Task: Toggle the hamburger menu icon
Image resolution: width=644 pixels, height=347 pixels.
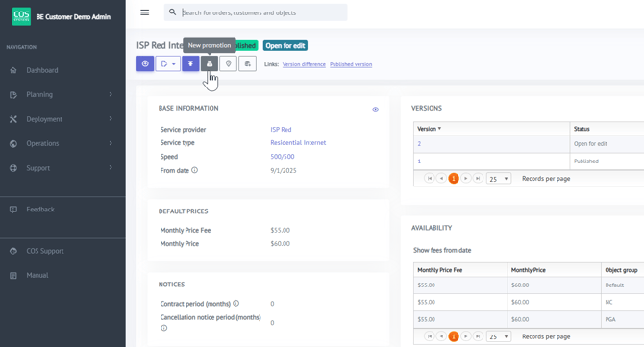Action: pyautogui.click(x=144, y=12)
